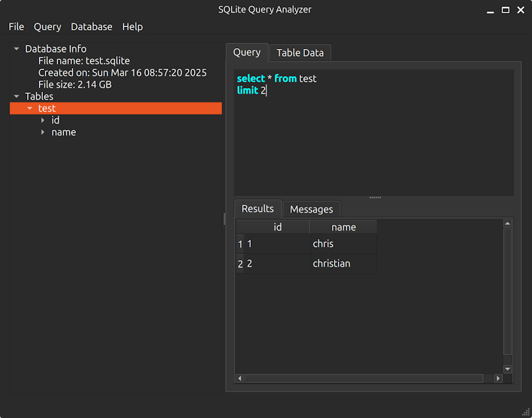The height and width of the screenshot is (418, 532).
Task: Select the name column tree item
Action: point(64,132)
